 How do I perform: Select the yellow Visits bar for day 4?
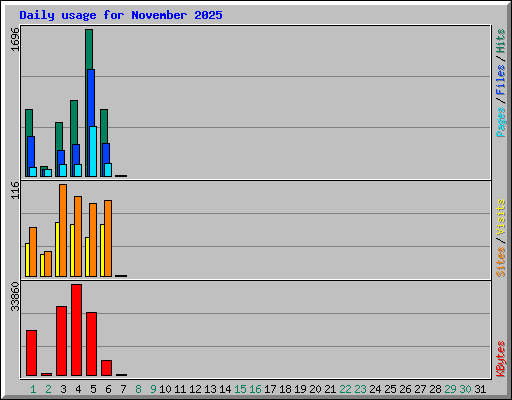(x=72, y=250)
